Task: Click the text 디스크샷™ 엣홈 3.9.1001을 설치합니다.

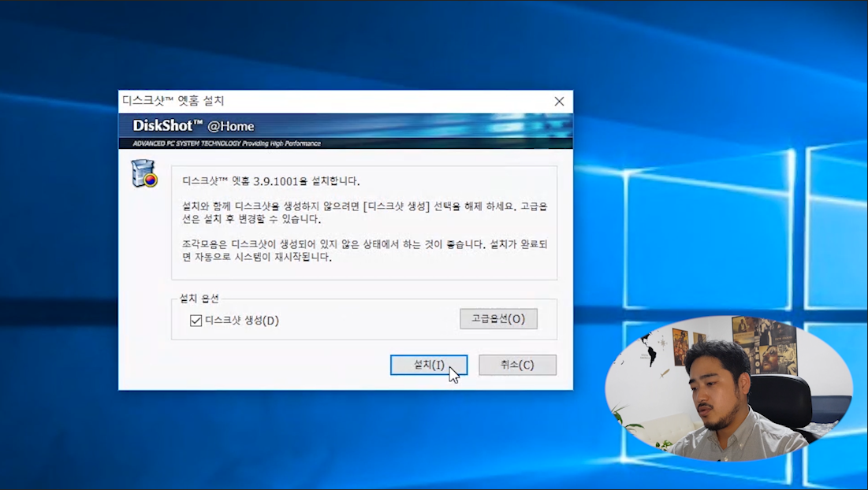Action: 270,181
